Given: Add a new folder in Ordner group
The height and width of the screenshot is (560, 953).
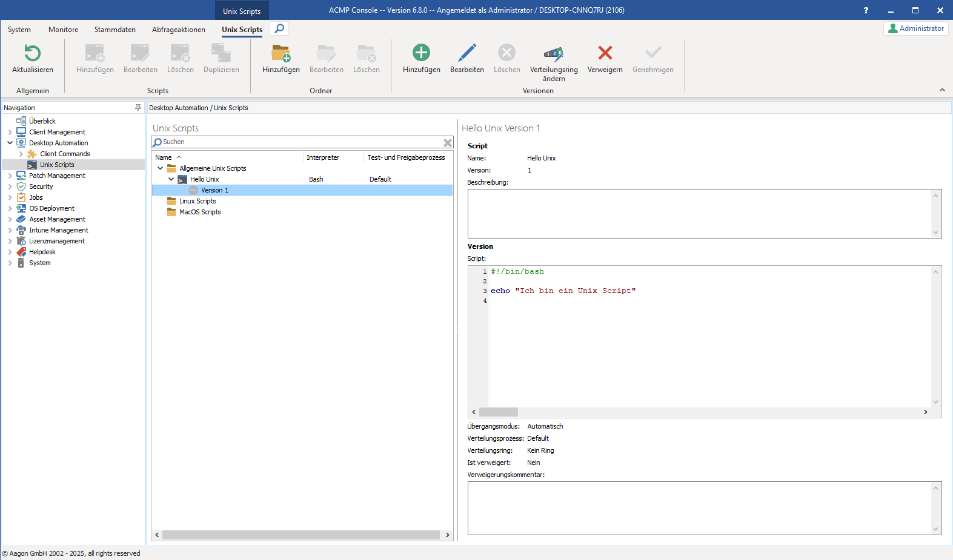Looking at the screenshot, I should point(281,53).
